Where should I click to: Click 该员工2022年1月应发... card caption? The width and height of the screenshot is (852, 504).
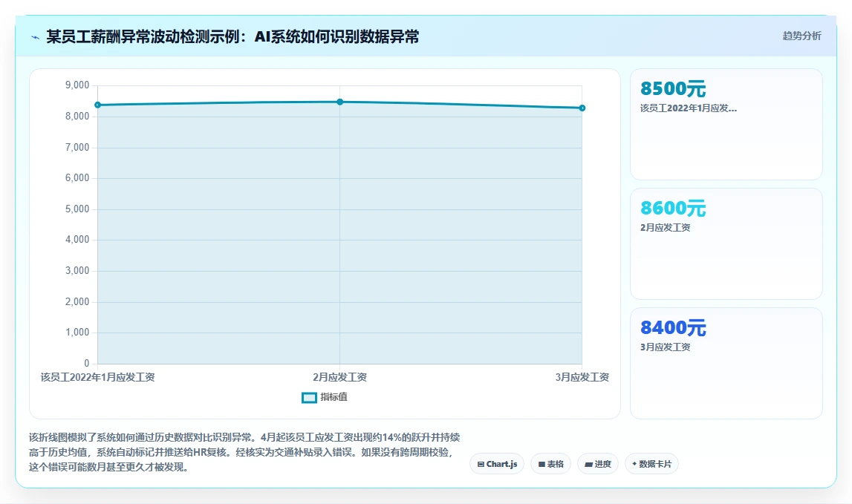pyautogui.click(x=689, y=108)
